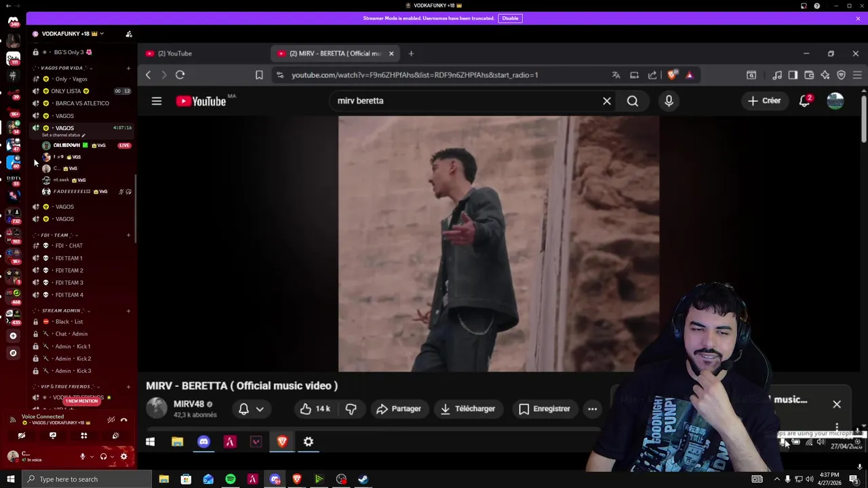Screen dimensions: 868x488
Task: Bookmark this page in Brave
Action: 259,75
